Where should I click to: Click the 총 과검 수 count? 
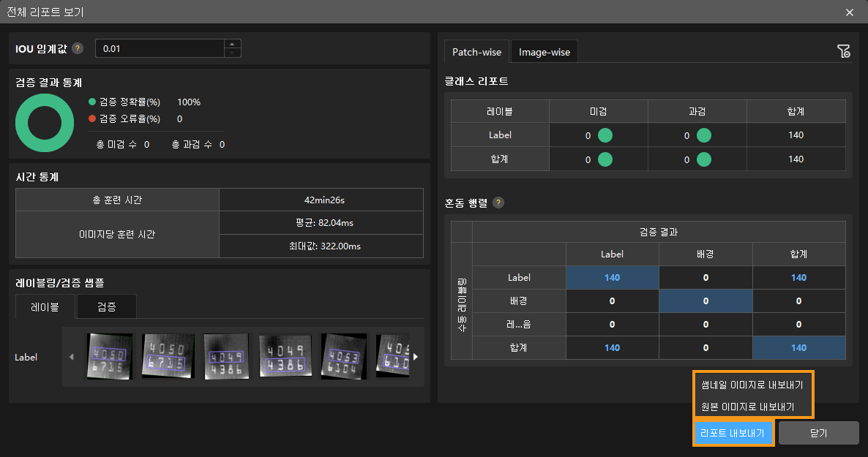point(222,144)
